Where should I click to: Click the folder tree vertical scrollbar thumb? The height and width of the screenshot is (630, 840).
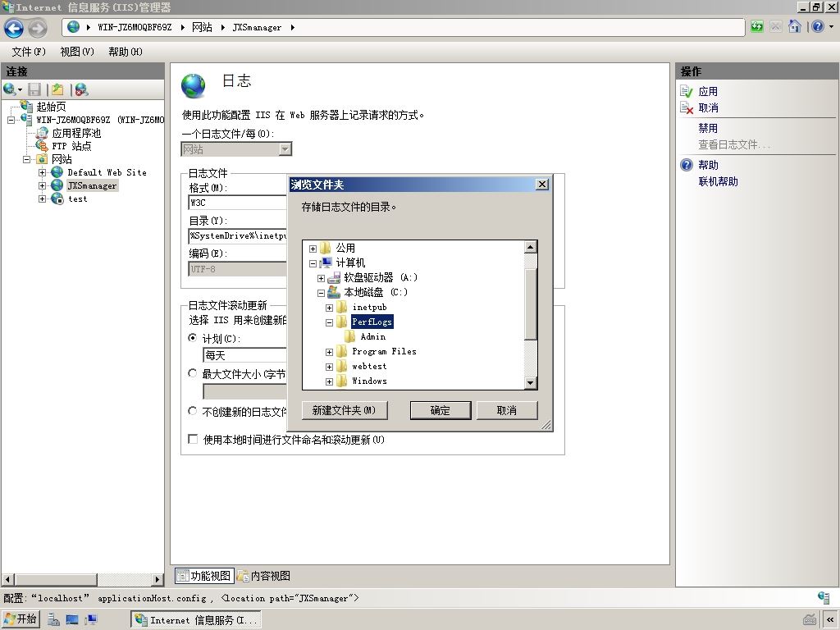(x=531, y=304)
